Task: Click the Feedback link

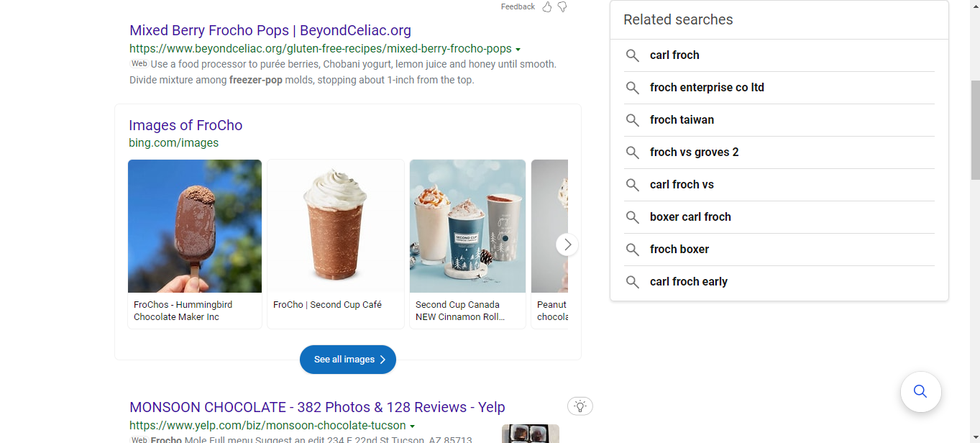Action: [518, 6]
